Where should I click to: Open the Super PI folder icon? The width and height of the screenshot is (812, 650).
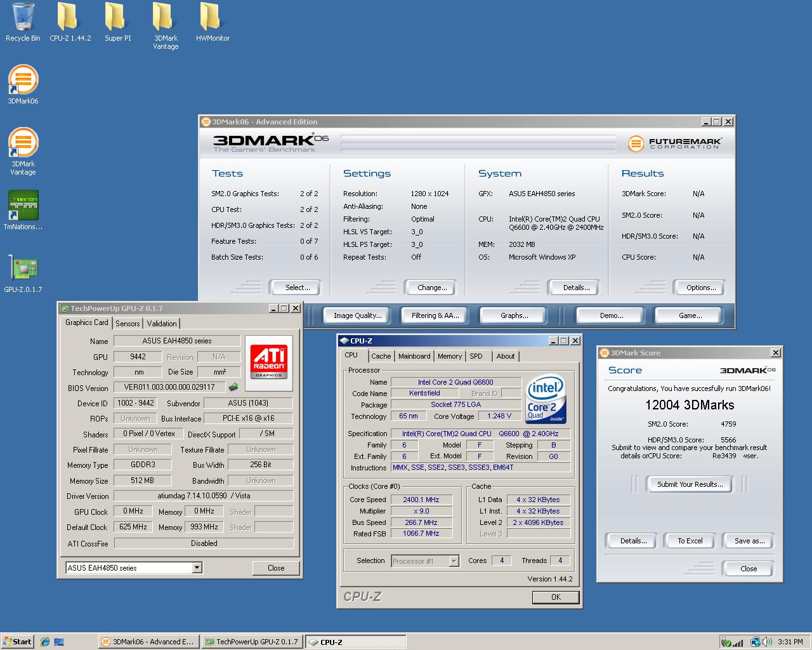117,22
